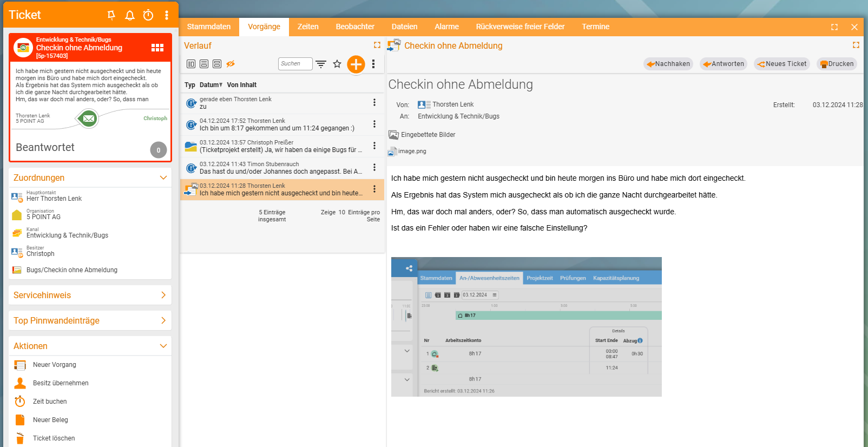
Task: Open the image.png attachment
Action: click(x=407, y=152)
